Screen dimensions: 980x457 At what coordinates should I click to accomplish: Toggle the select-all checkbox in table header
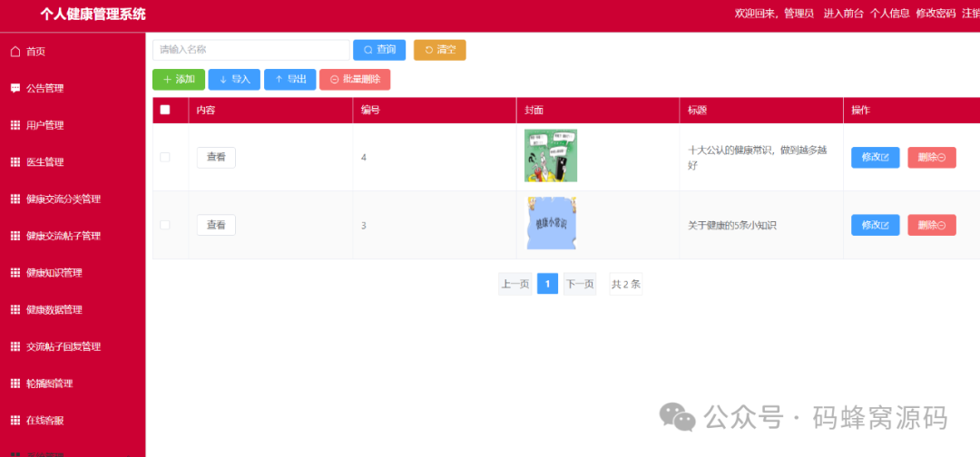click(165, 110)
